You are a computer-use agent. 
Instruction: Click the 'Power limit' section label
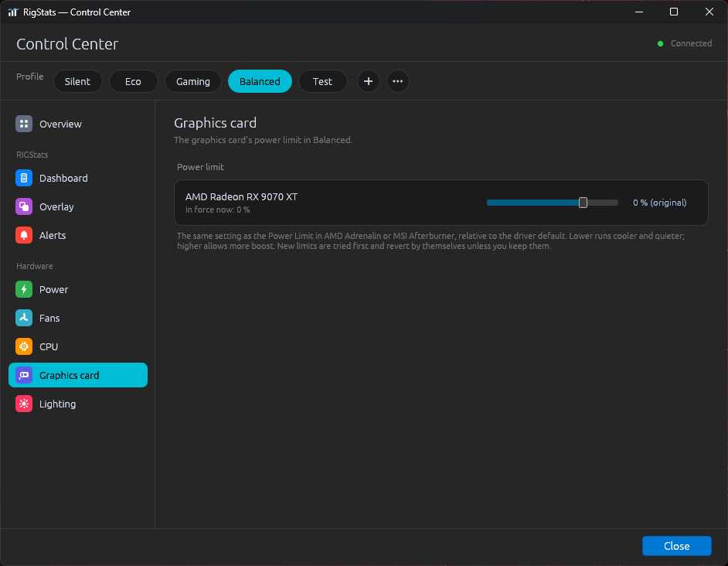point(201,167)
